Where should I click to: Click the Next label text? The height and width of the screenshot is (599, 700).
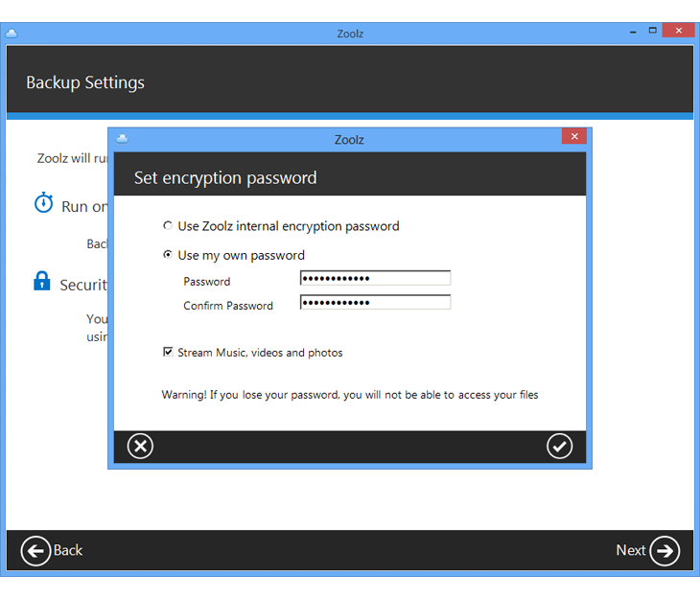(x=630, y=550)
